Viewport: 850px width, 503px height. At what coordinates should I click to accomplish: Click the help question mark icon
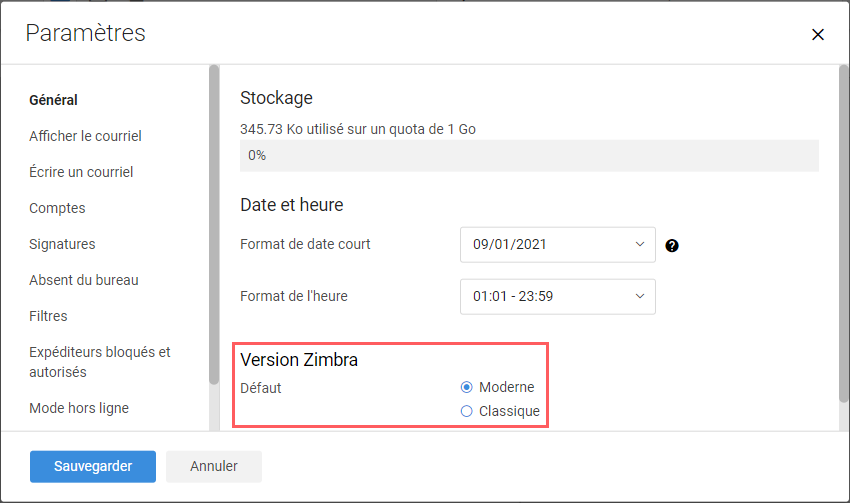672,246
